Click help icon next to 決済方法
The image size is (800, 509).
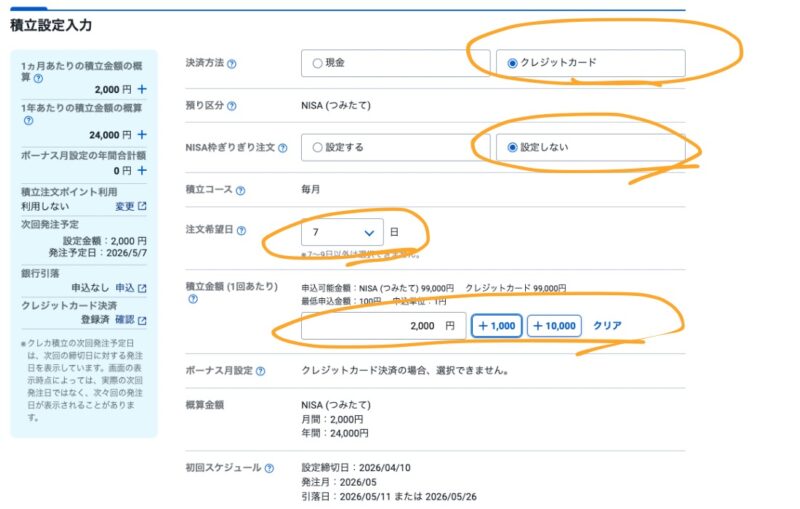point(232,64)
